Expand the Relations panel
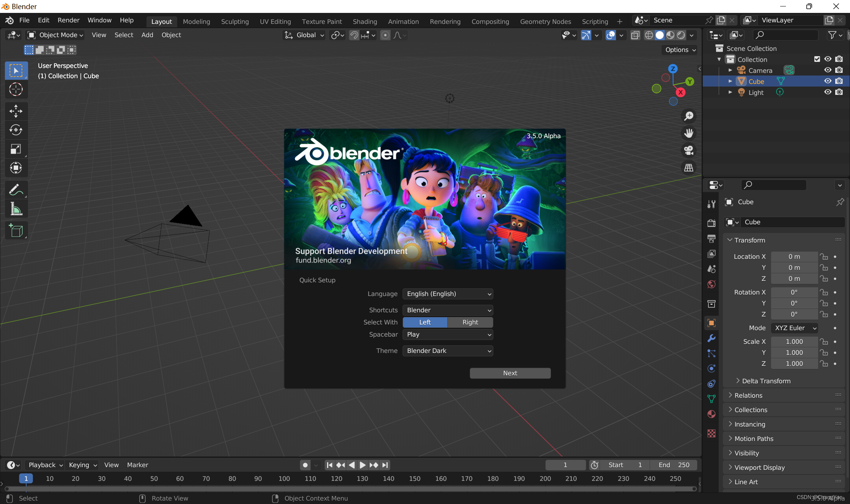The height and width of the screenshot is (504, 850). (x=748, y=395)
